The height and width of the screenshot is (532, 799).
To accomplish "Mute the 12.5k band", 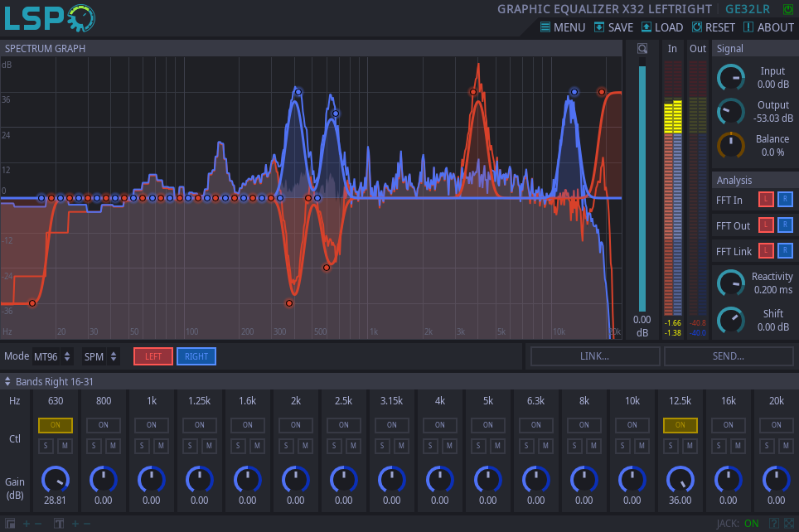I will click(x=690, y=446).
